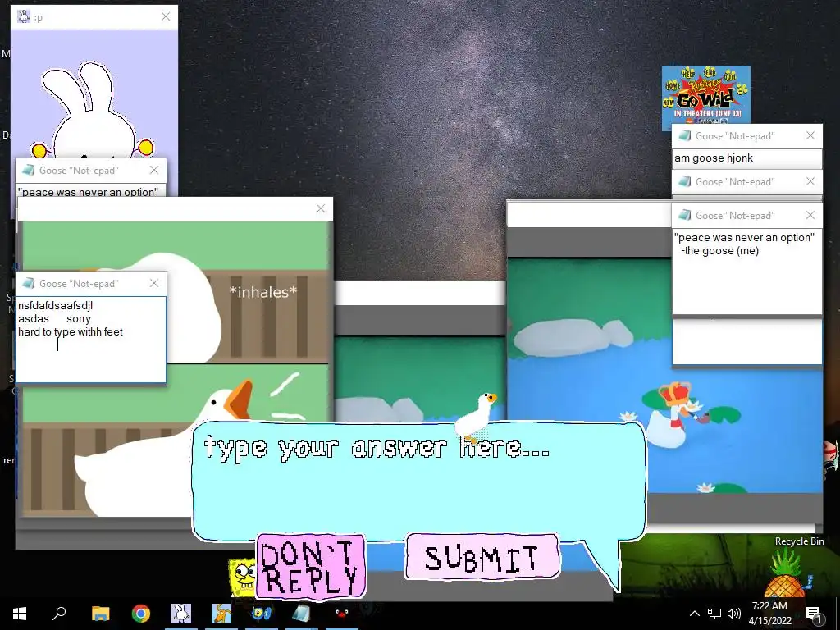The height and width of the screenshot is (630, 840).
Task: Open the volume speaker tray icon
Action: tap(734, 614)
